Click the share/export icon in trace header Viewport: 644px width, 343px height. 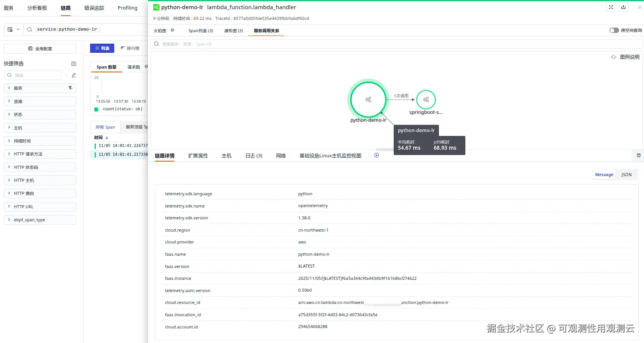click(x=624, y=7)
